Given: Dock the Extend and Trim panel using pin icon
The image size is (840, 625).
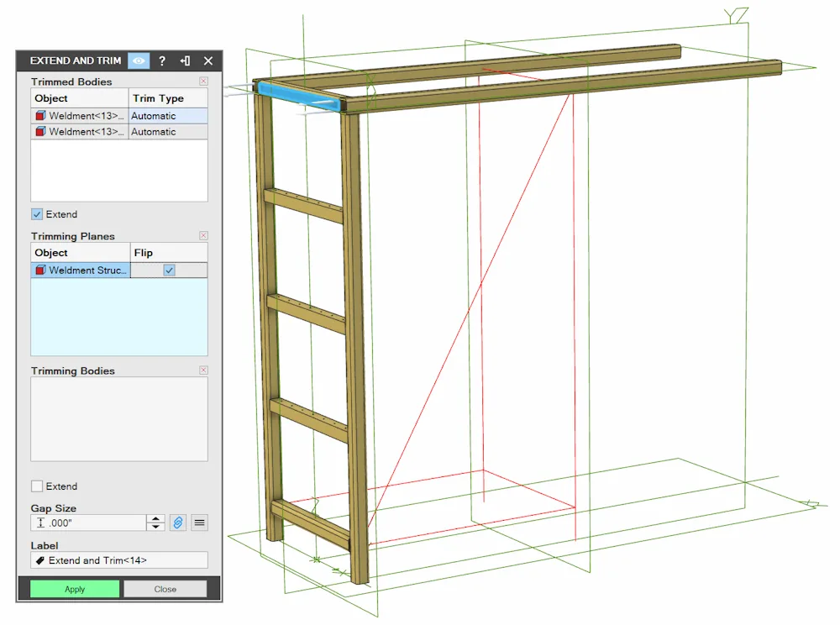Looking at the screenshot, I should (186, 61).
